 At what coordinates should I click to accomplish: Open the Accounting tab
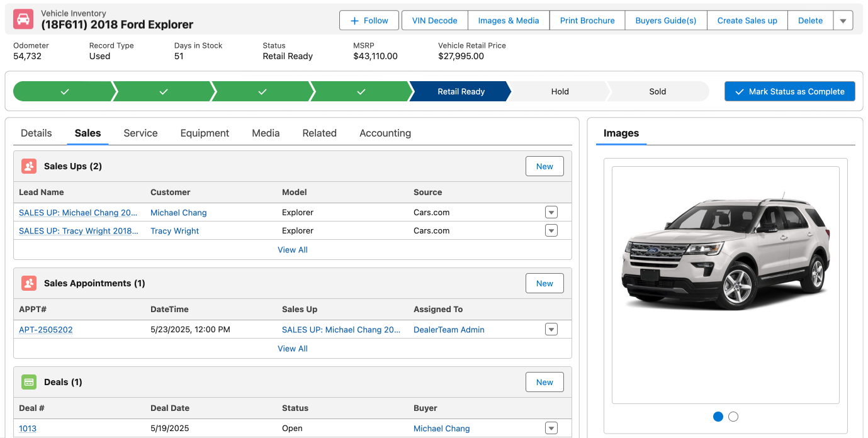[x=385, y=133]
